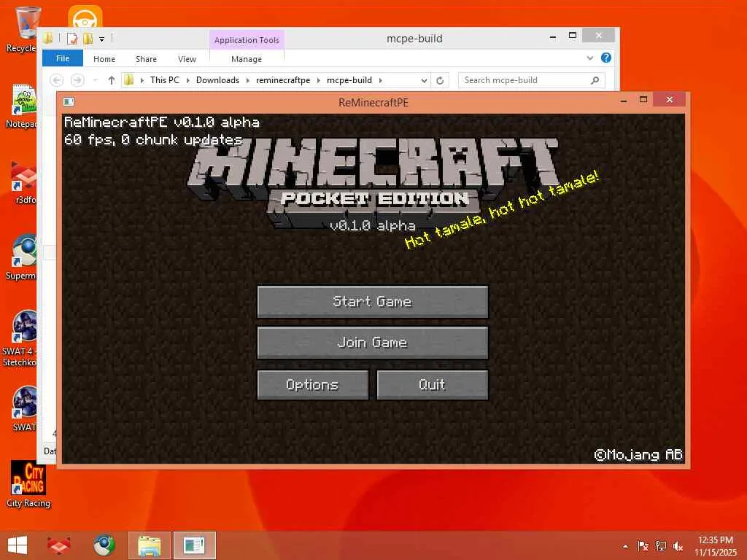Expand the arrow after reminecraftpe
This screenshot has width=747, height=560.
[318, 80]
